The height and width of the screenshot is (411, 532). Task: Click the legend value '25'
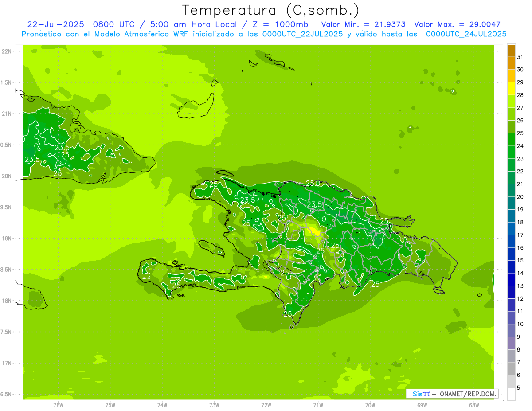[x=520, y=133]
